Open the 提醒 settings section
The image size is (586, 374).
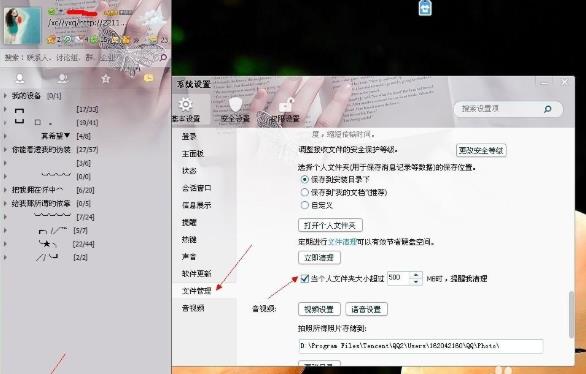point(189,222)
